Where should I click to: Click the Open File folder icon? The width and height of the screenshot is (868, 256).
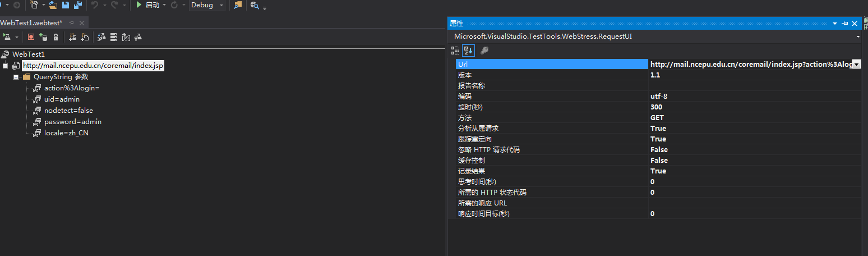click(53, 5)
